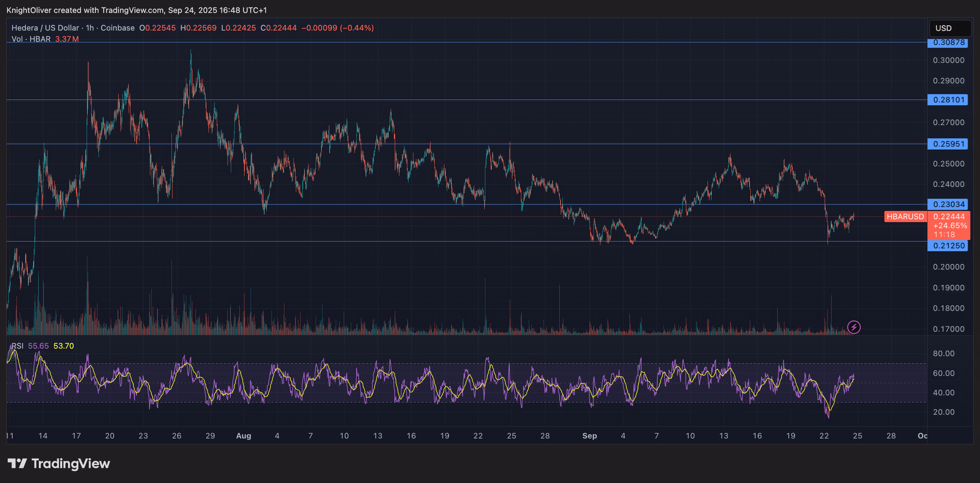The width and height of the screenshot is (980, 483).
Task: Click the RSI indicator title
Action: coord(17,346)
